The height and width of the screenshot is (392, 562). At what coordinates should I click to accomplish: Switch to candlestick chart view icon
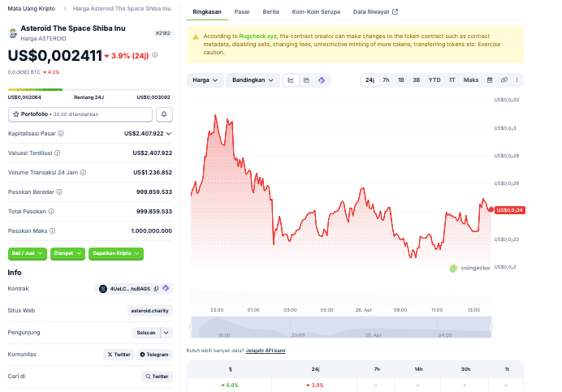[x=306, y=80]
